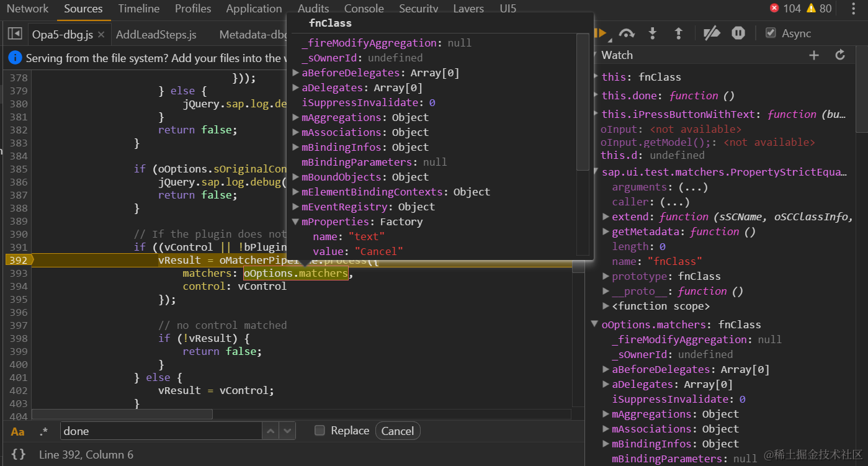
Task: Click the yellow warning count icon
Action: coord(811,9)
